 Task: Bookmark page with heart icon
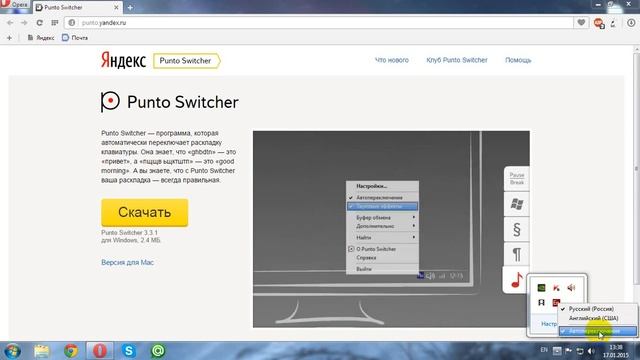tap(581, 23)
